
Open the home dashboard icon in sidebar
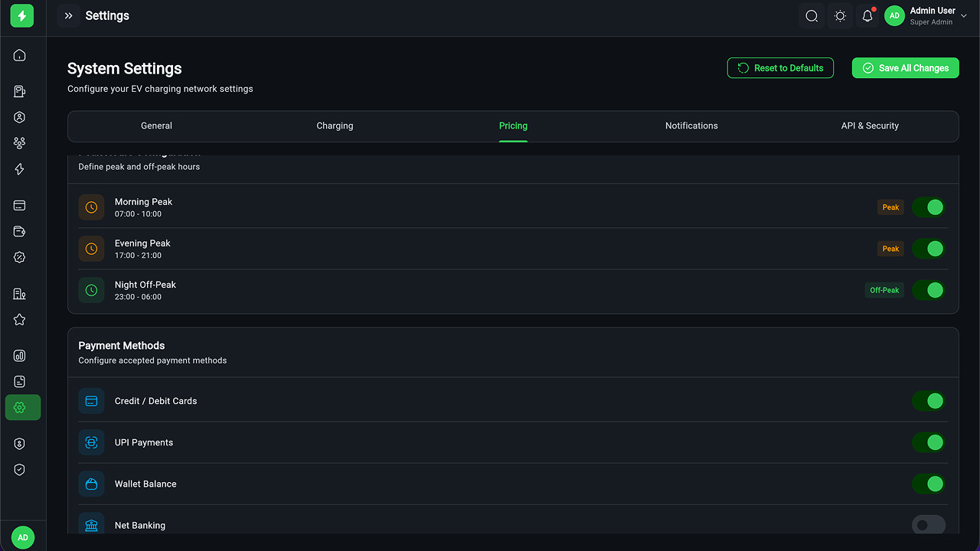20,55
